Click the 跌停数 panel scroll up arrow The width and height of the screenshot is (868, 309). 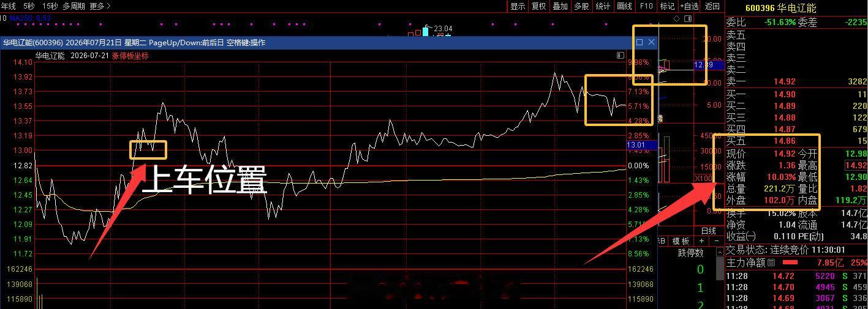[x=719, y=252]
